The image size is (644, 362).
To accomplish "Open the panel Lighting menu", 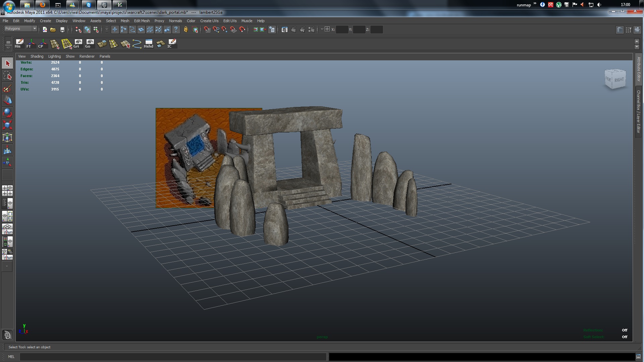I will click(54, 56).
